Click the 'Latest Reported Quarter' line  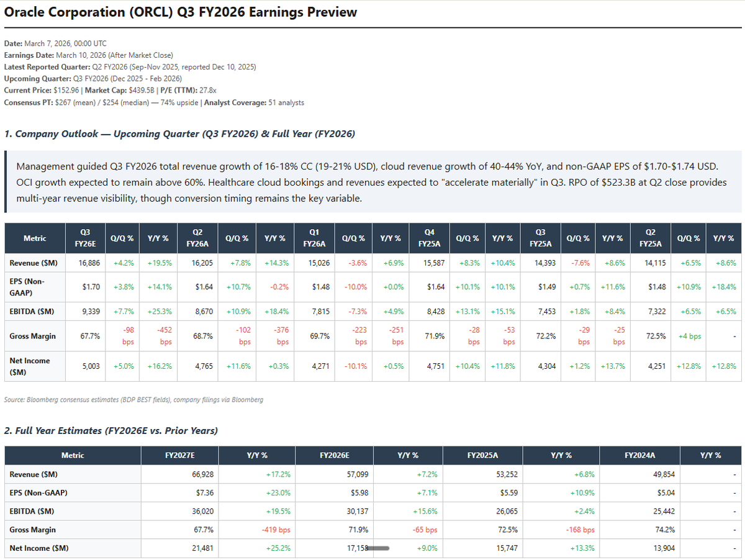click(130, 66)
